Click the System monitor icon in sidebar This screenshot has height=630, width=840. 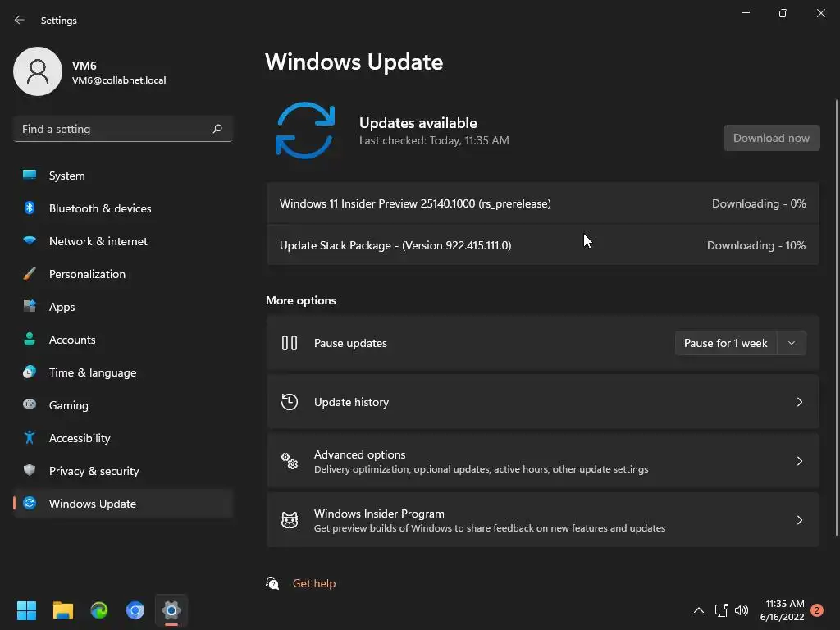point(30,176)
